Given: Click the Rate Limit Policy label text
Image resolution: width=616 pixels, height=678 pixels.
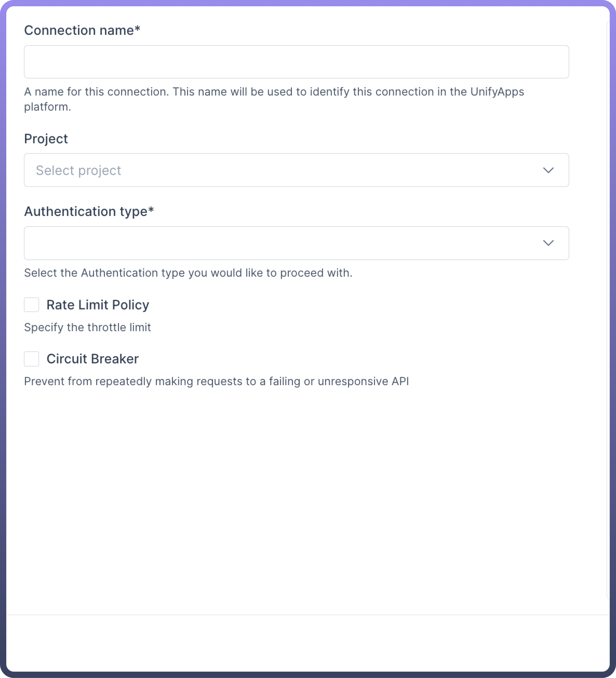Looking at the screenshot, I should (98, 305).
